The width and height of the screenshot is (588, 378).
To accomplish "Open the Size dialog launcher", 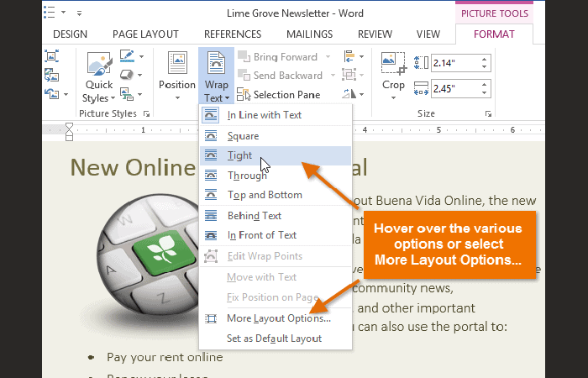I will [488, 113].
